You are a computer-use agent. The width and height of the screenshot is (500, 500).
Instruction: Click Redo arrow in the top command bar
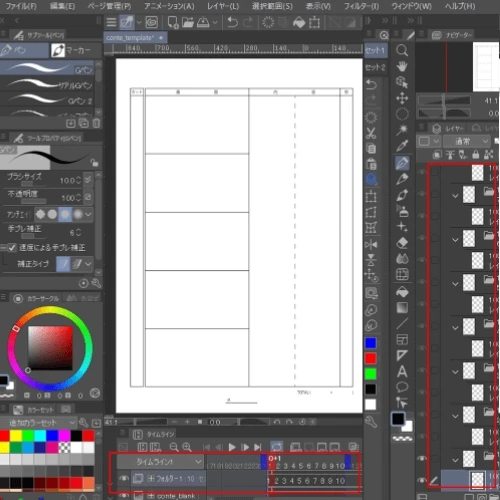(x=248, y=22)
